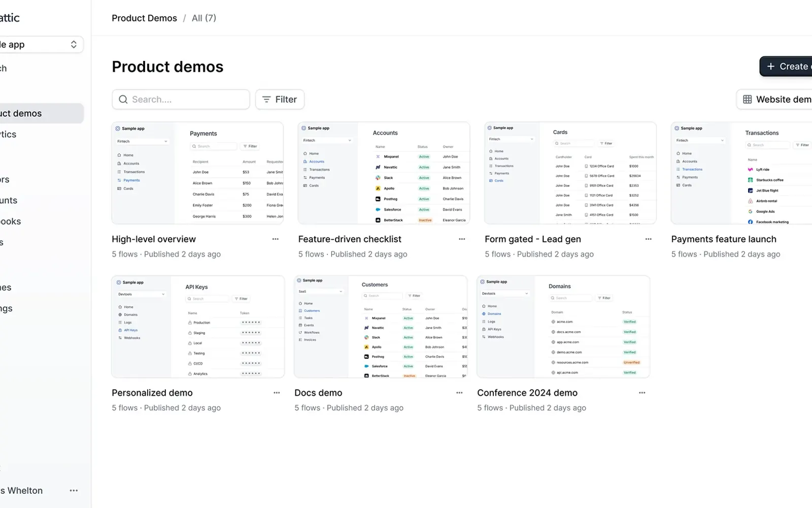Click the Personalized demo title
This screenshot has width=812, height=508.
click(x=152, y=393)
